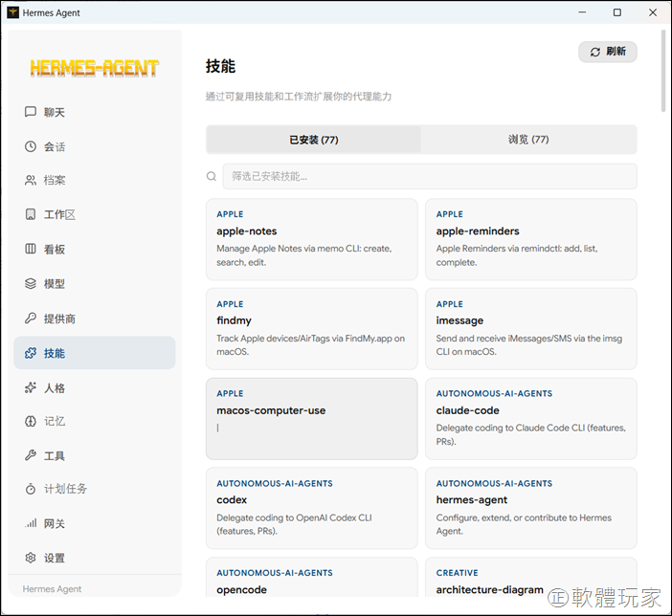Click text 'Delegate coding to Claude Code CLI'
Screen dimensions: 672x616
(x=510, y=428)
